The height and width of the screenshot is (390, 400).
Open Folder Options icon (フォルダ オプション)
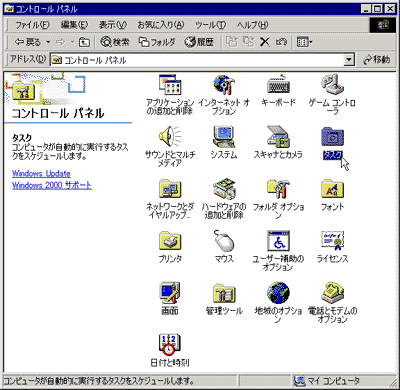tap(278, 189)
